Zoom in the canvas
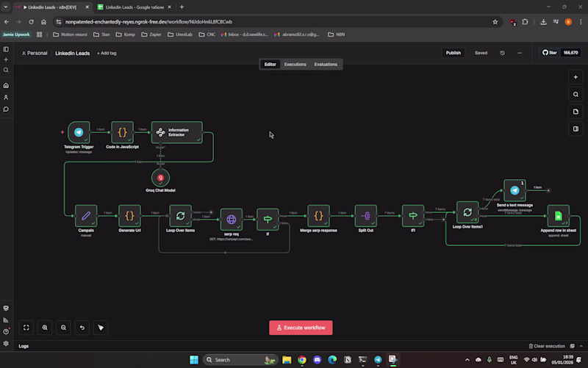Image resolution: width=588 pixels, height=368 pixels. click(45, 328)
